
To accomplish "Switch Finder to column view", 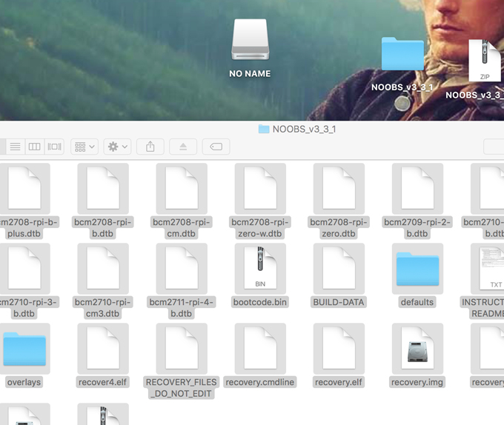I will [34, 147].
